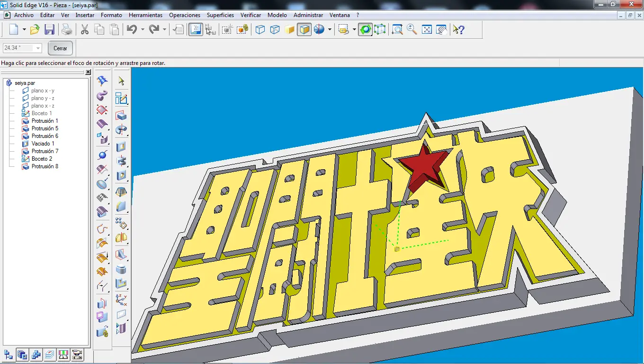The width and height of the screenshot is (644, 364).
Task: Click the Zoom Area icon
Action: click(397, 30)
